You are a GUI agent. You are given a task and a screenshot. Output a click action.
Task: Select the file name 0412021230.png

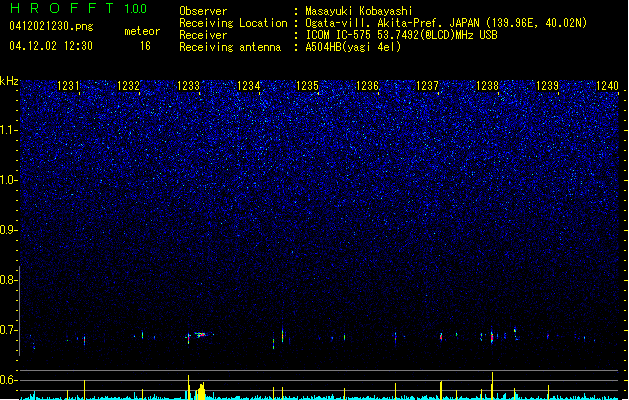51,26
